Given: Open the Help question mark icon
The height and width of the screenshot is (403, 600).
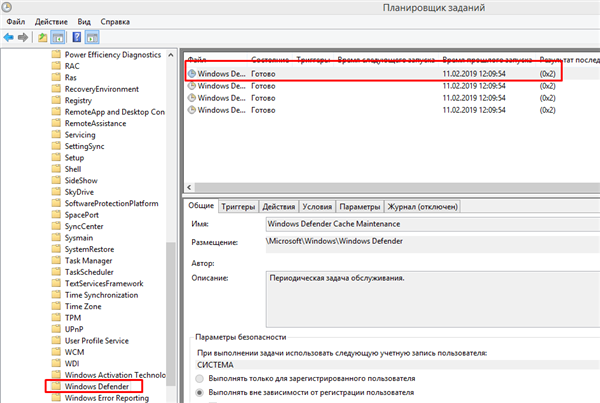Looking at the screenshot, I should (77, 37).
